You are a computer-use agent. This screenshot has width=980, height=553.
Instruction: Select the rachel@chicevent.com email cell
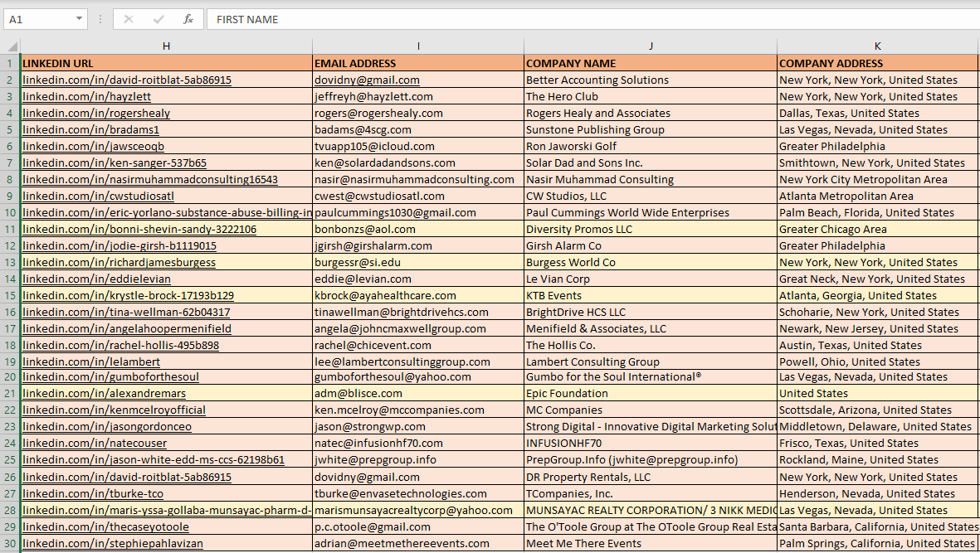click(x=418, y=345)
